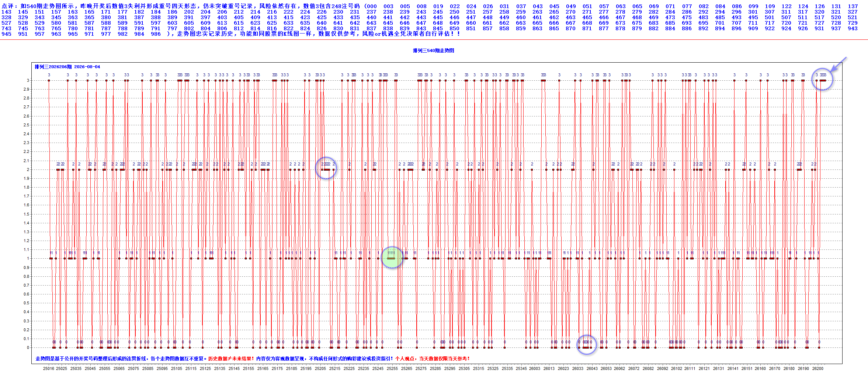Click y-axis label 2.9

(x=26, y=89)
